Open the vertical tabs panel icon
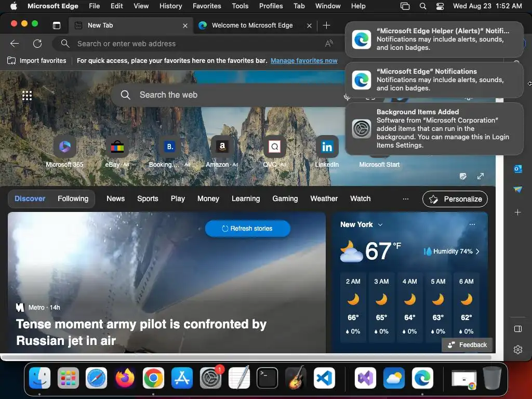This screenshot has width=532, height=399. point(57,25)
